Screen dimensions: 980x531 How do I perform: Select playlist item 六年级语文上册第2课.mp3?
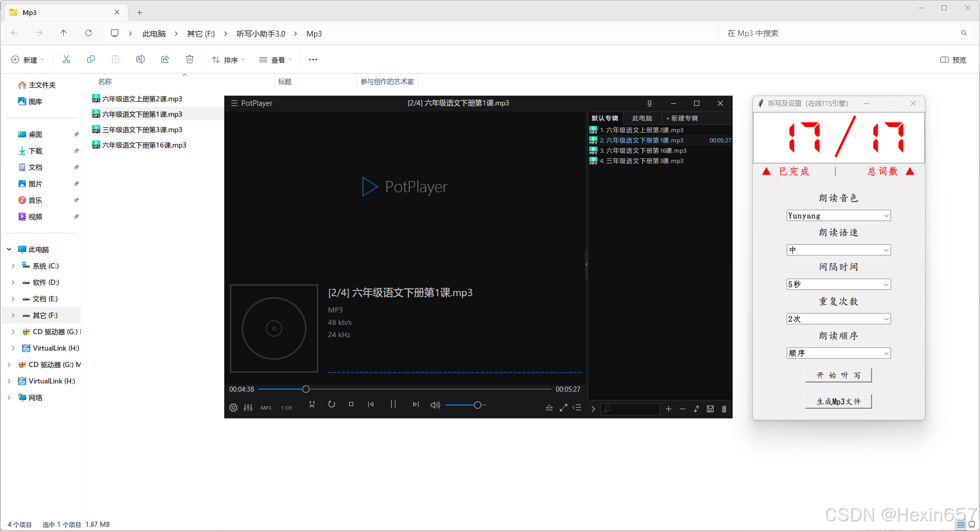[660, 130]
